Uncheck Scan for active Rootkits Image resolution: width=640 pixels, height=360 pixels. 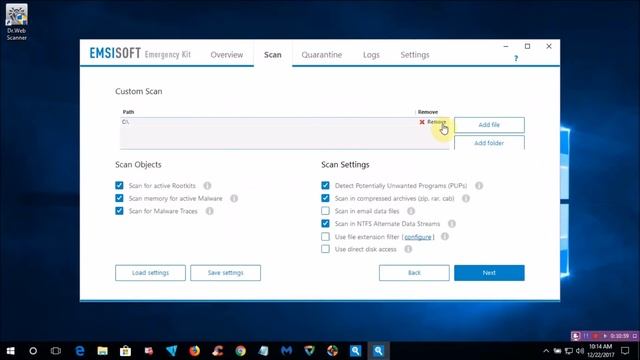point(119,186)
